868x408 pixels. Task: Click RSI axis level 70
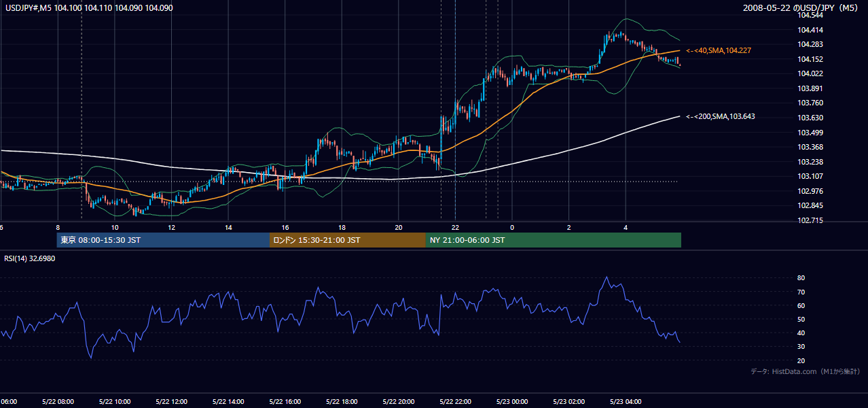coord(801,292)
